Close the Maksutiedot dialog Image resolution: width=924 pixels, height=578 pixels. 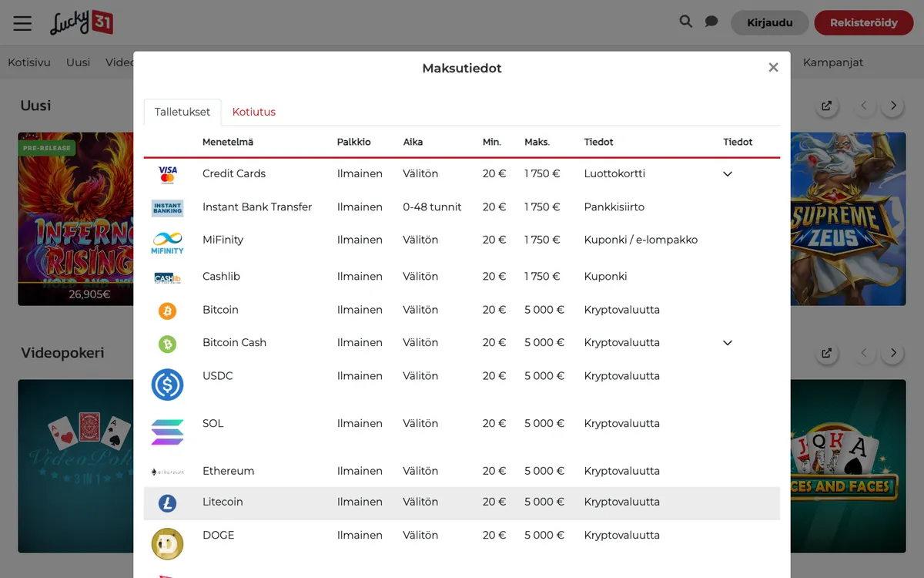(x=773, y=68)
